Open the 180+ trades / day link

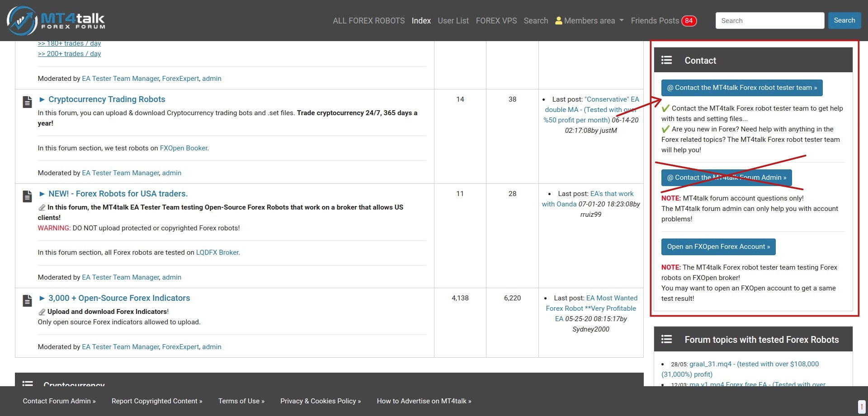click(69, 43)
